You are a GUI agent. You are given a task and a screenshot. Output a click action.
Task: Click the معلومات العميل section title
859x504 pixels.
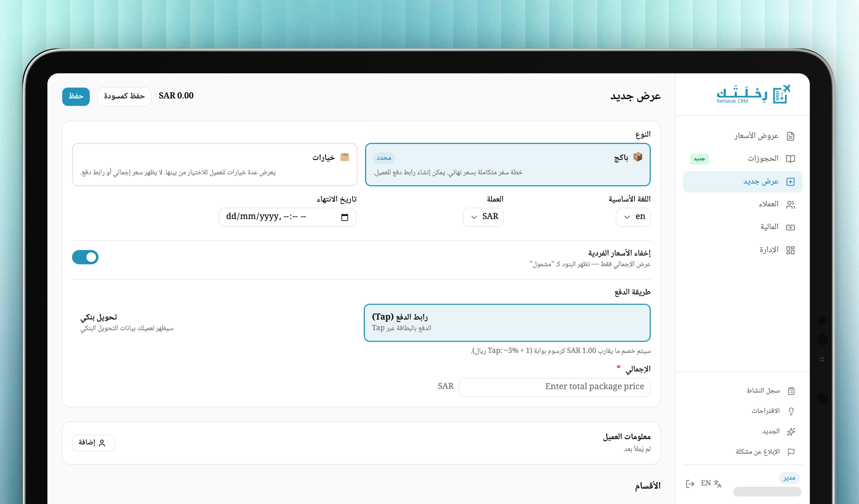pyautogui.click(x=627, y=437)
